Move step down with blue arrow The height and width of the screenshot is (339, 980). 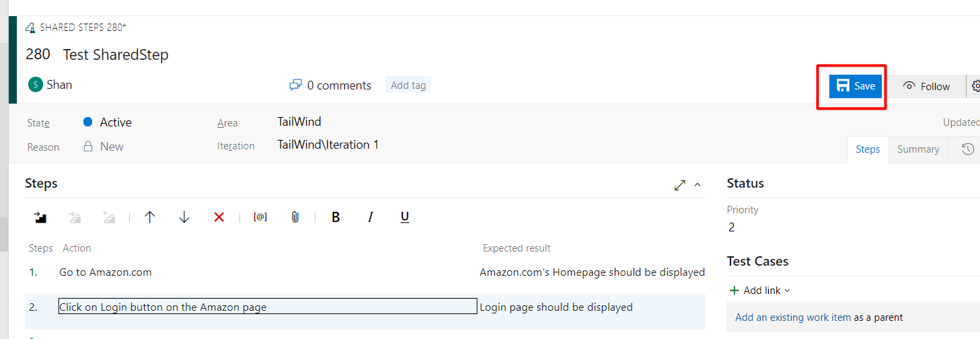184,217
